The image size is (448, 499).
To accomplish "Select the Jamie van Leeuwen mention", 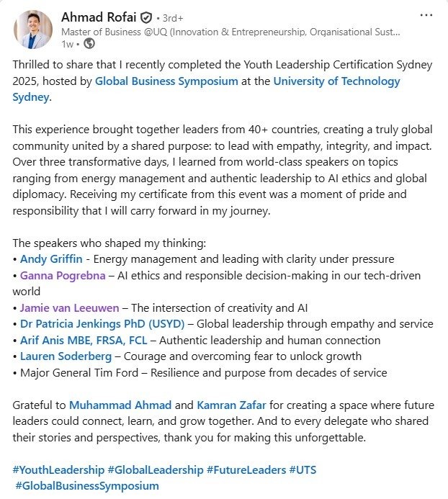I will coord(69,308).
